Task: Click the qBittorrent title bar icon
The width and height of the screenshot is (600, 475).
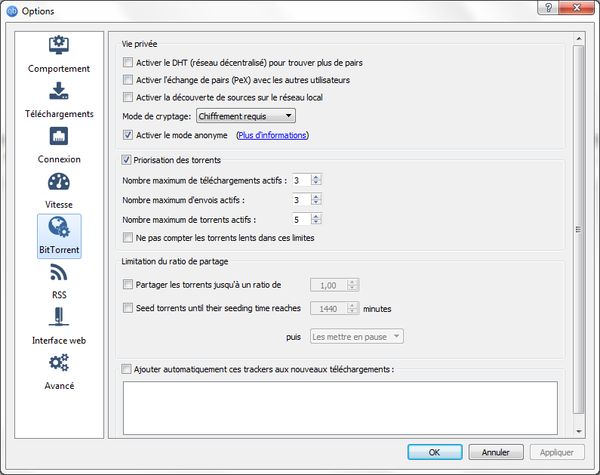Action: pyautogui.click(x=12, y=11)
